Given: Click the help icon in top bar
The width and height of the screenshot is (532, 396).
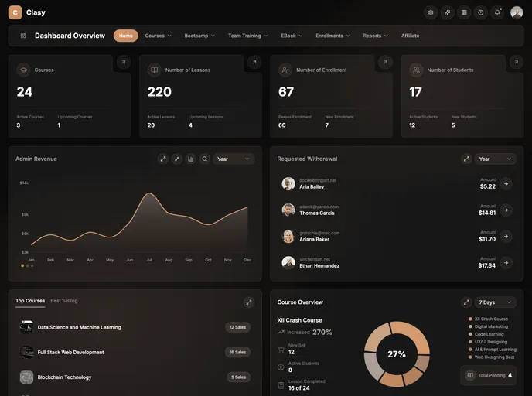Looking at the screenshot, I should [481, 12].
